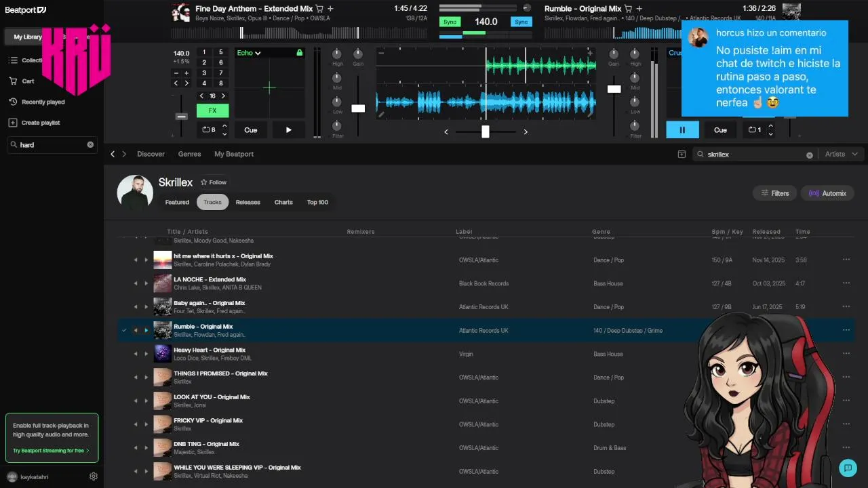The height and width of the screenshot is (488, 868).
Task: Zoom in waveform with plus icon
Action: click(590, 52)
